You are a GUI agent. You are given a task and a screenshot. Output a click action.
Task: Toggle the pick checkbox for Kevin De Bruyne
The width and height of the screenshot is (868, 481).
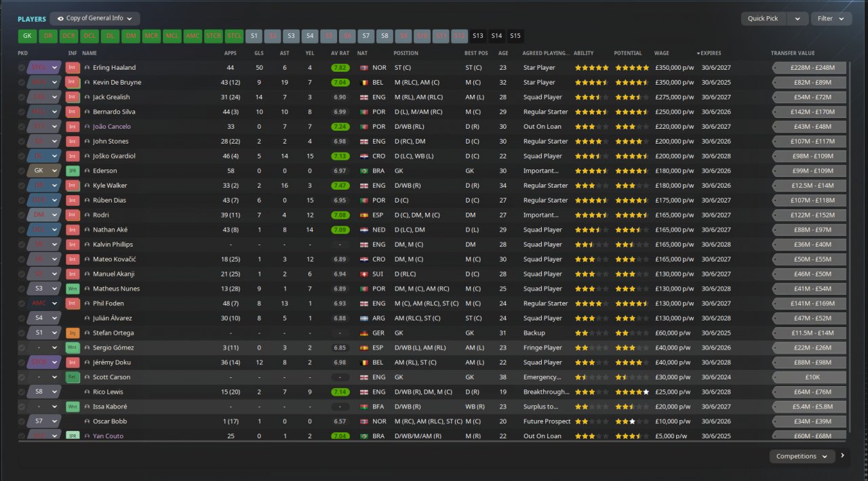tap(22, 83)
